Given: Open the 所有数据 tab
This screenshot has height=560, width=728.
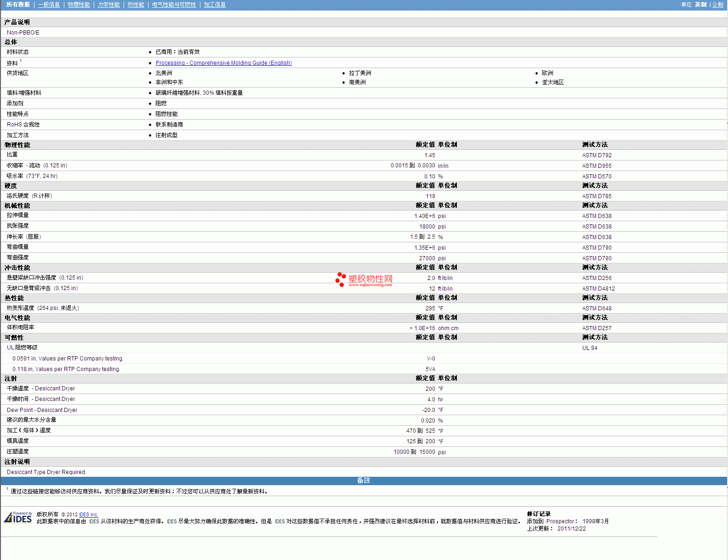Looking at the screenshot, I should [18, 5].
